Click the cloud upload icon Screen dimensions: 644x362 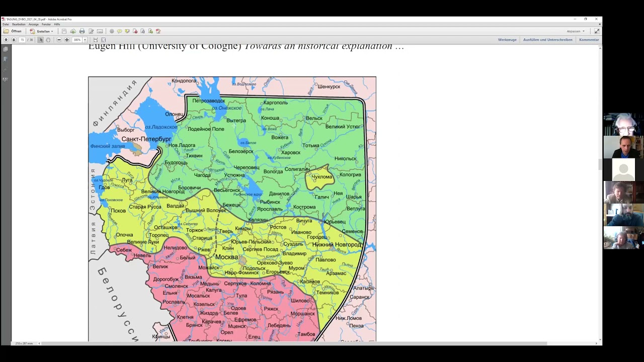click(73, 31)
